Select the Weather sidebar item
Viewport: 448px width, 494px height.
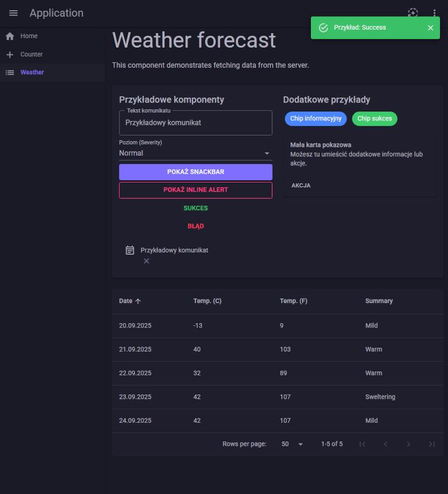coord(32,72)
